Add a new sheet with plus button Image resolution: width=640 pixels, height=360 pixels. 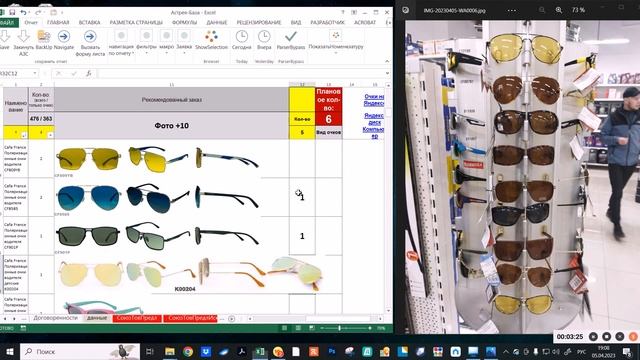[231, 318]
